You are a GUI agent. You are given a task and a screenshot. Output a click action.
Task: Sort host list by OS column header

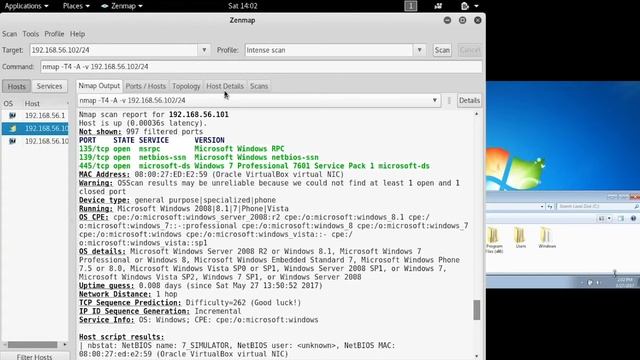click(8, 104)
